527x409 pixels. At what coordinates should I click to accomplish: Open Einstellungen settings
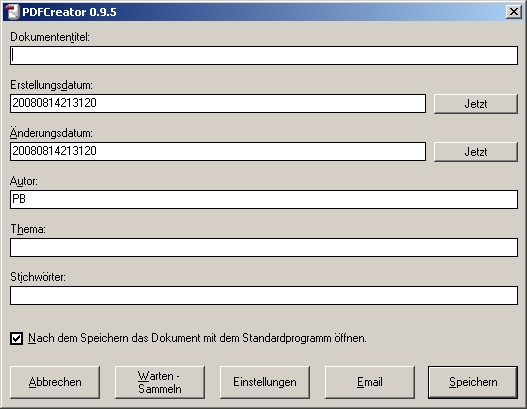coord(265,382)
